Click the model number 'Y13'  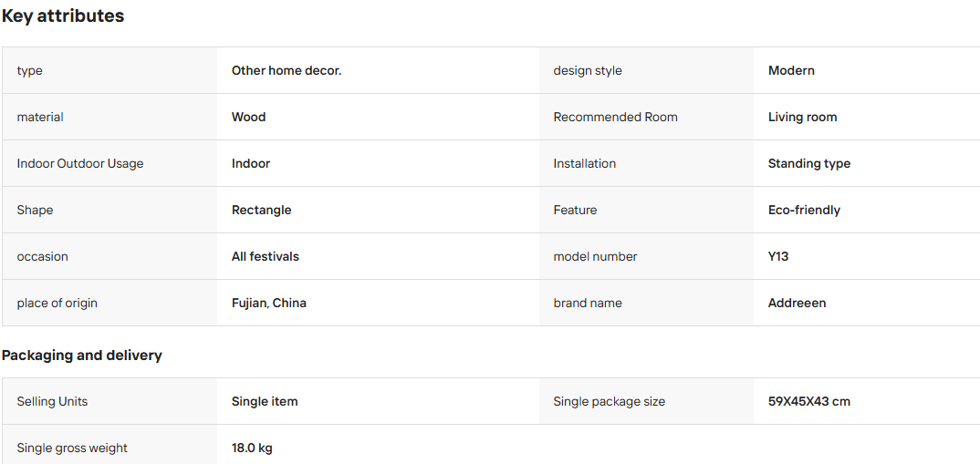click(778, 257)
